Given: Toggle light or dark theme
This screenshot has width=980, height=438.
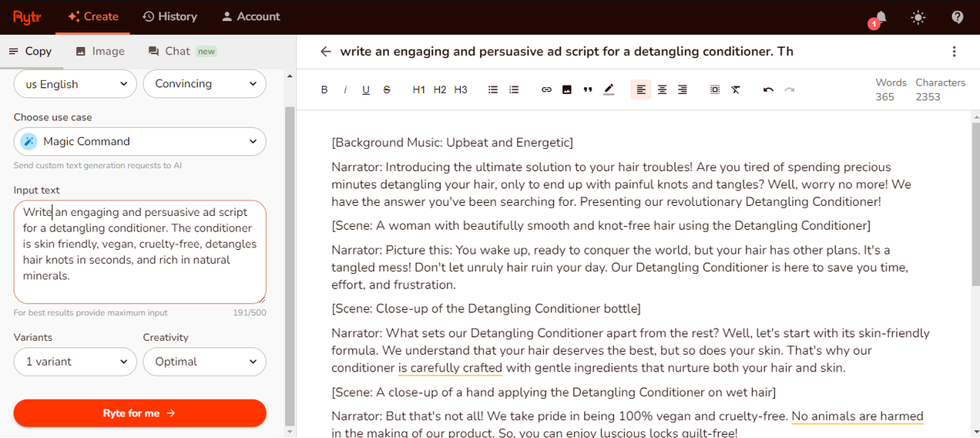Looking at the screenshot, I should [x=918, y=17].
